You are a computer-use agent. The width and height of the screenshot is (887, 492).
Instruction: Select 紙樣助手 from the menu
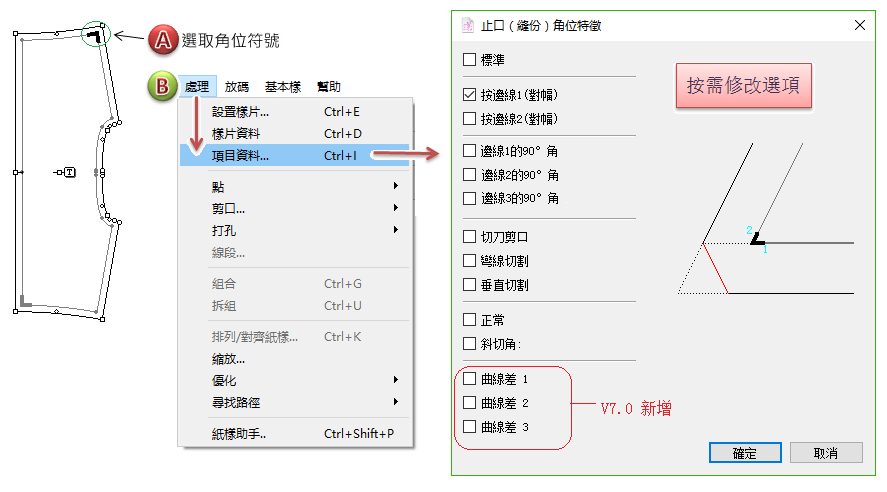coord(239,433)
